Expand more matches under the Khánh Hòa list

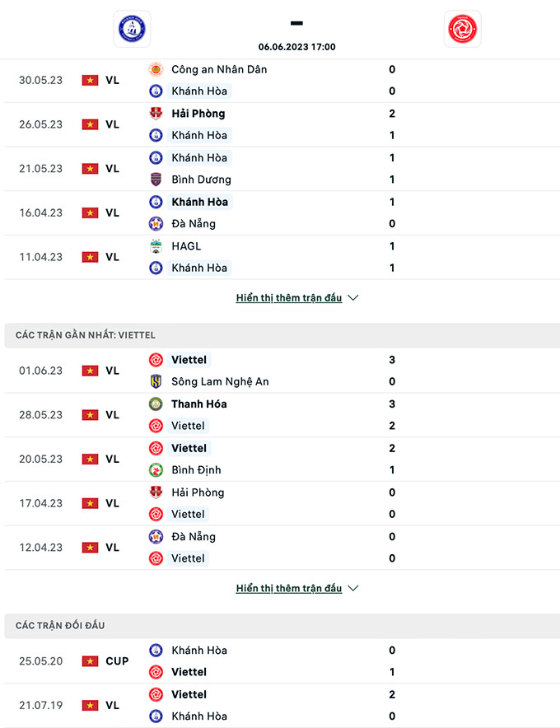pyautogui.click(x=288, y=298)
